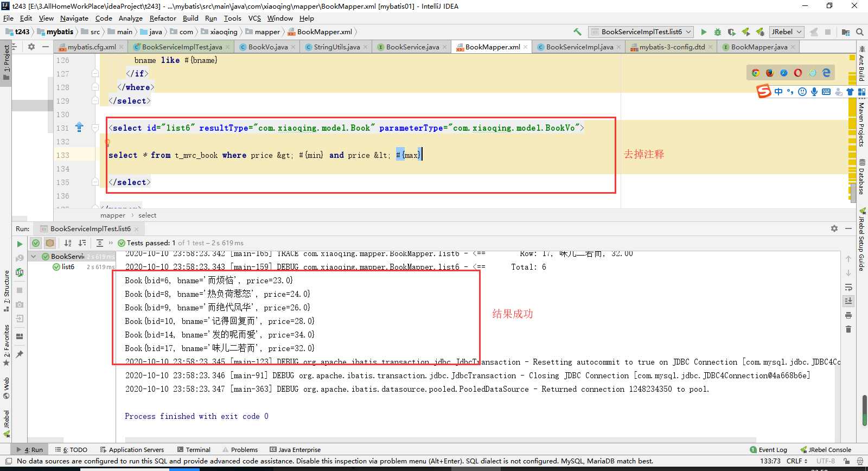Stop process square icon in Run panel
Image resolution: width=868 pixels, height=471 pixels.
pos(20,290)
